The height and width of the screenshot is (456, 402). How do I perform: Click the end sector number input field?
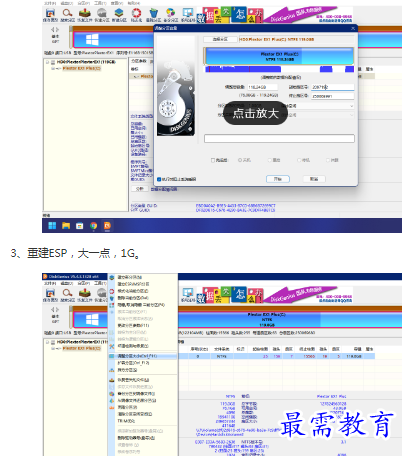pos(333,96)
